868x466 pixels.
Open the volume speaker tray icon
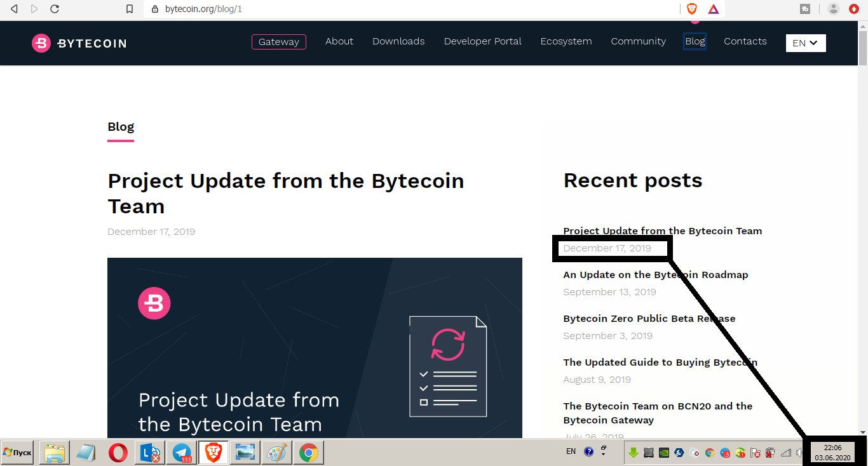coord(799,453)
